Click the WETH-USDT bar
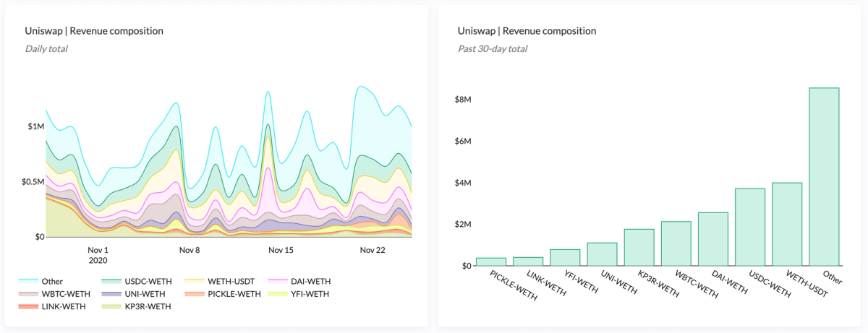 787,224
